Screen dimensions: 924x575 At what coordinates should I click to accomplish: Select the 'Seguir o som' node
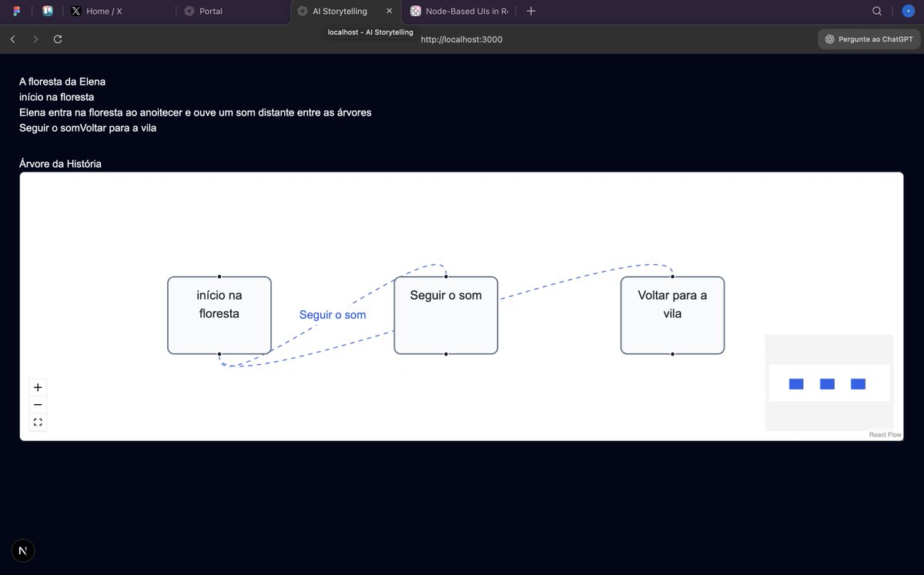coord(446,316)
